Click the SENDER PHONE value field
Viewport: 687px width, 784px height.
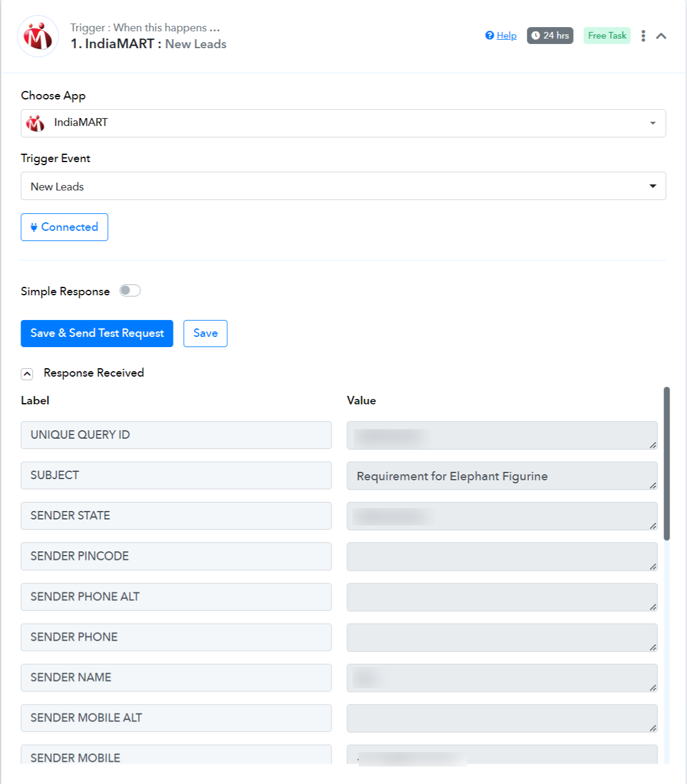(502, 637)
